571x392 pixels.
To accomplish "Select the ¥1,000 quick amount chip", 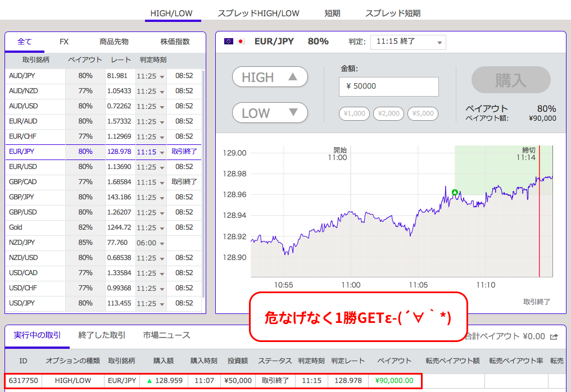I will pos(354,113).
